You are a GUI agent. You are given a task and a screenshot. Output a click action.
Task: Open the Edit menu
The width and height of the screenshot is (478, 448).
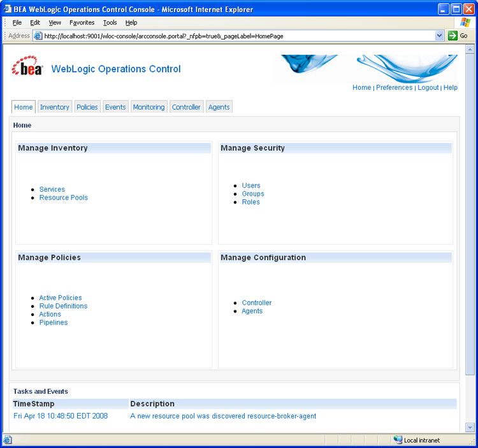pos(35,22)
